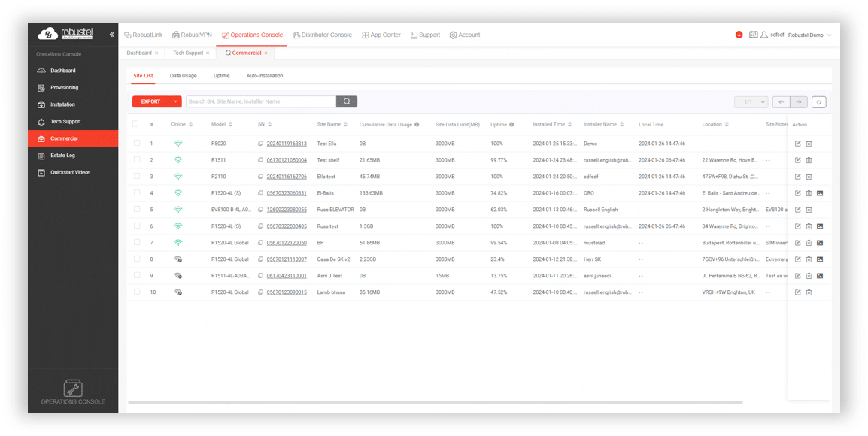
Task: Switch to the Data Usage tab
Action: 184,76
